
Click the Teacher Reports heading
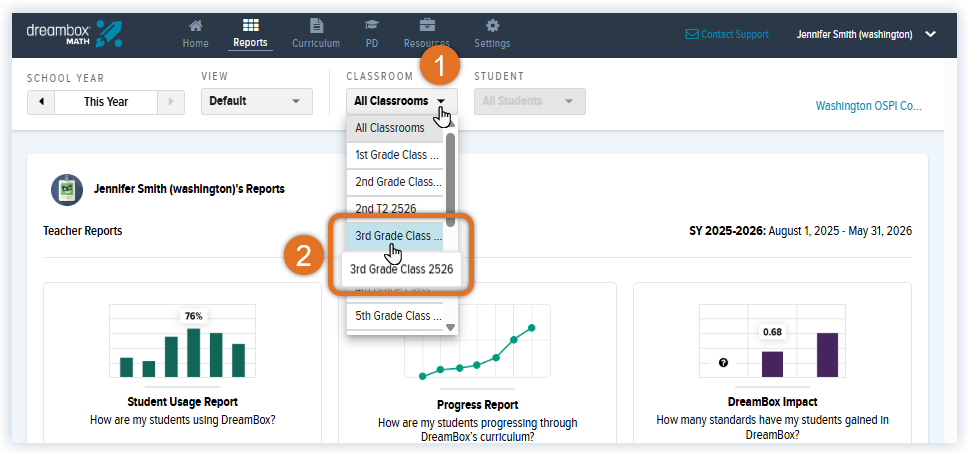(83, 231)
